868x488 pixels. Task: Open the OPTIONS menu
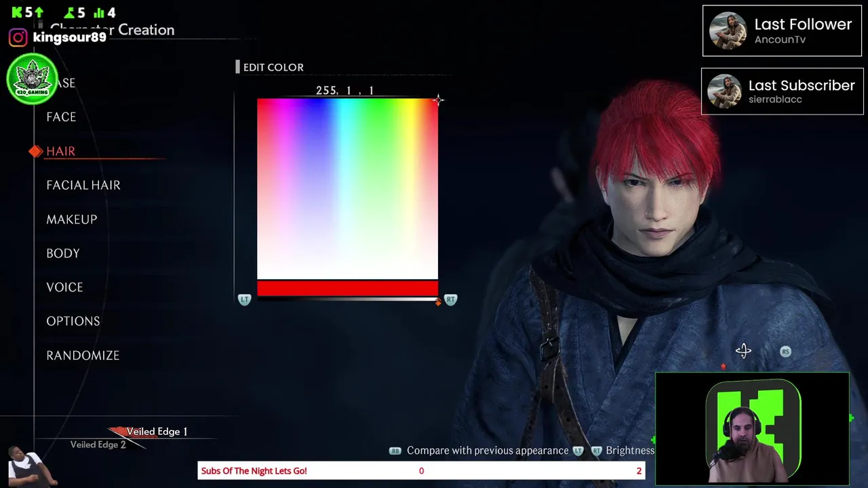click(x=73, y=321)
